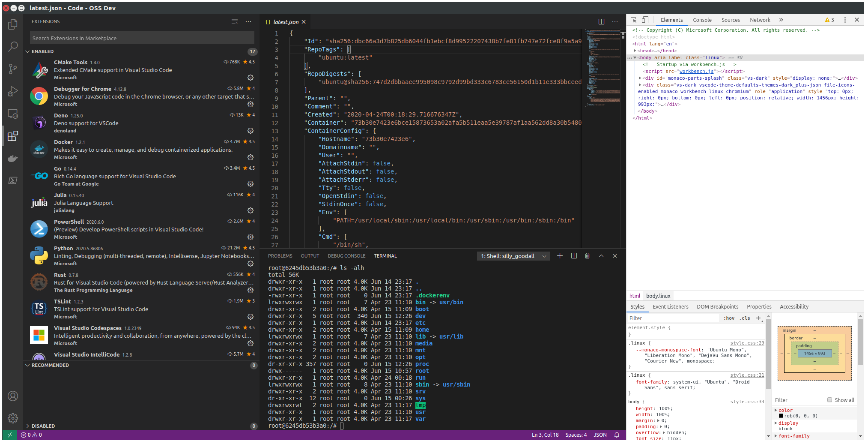
Task: Focus Search Extensions in Marketplace field
Action: pos(142,38)
